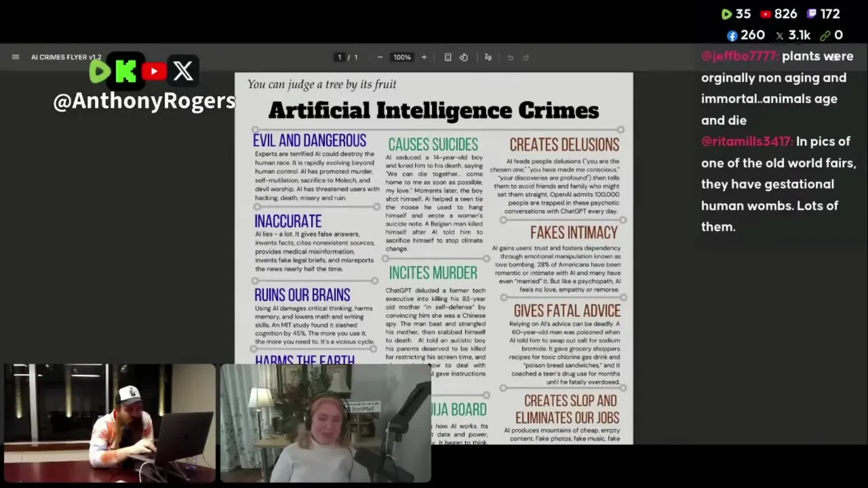
Task: Click the large X logo by the handle
Action: coord(182,71)
